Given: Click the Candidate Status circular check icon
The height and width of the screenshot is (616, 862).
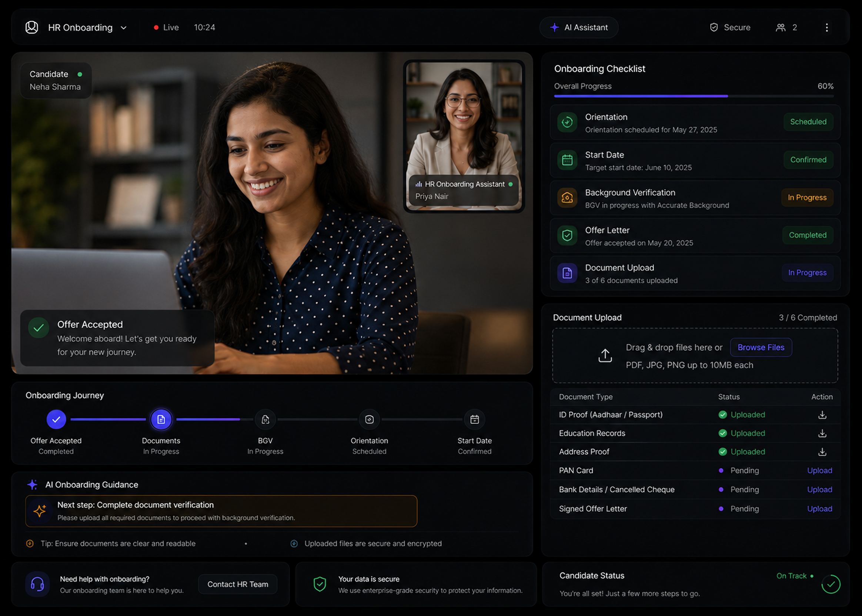Looking at the screenshot, I should [x=831, y=584].
